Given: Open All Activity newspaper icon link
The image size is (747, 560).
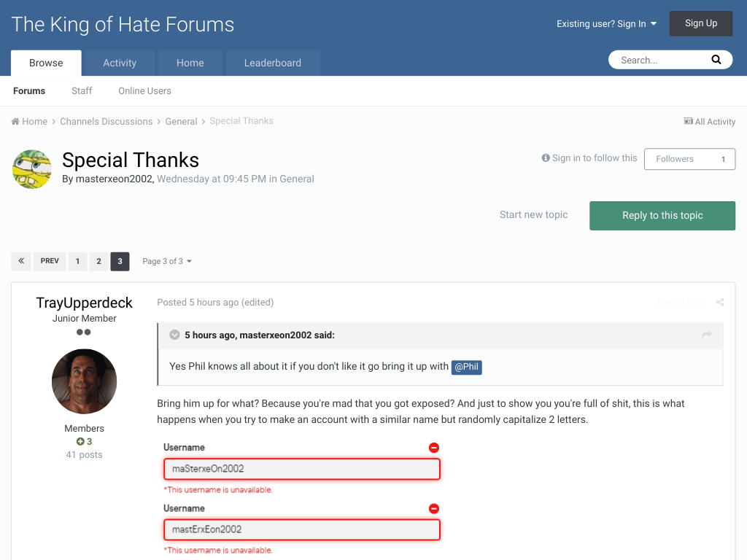Looking at the screenshot, I should tap(688, 122).
